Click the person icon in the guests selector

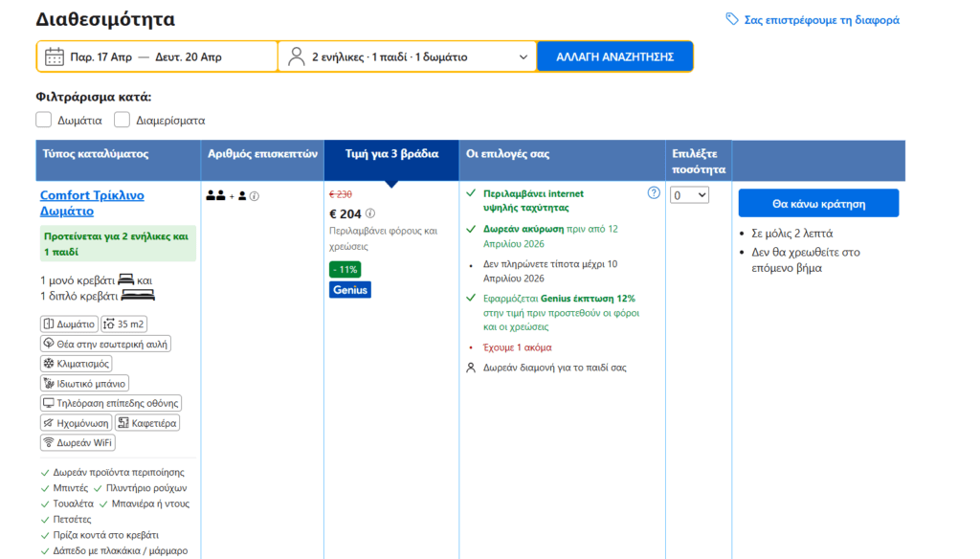point(297,56)
